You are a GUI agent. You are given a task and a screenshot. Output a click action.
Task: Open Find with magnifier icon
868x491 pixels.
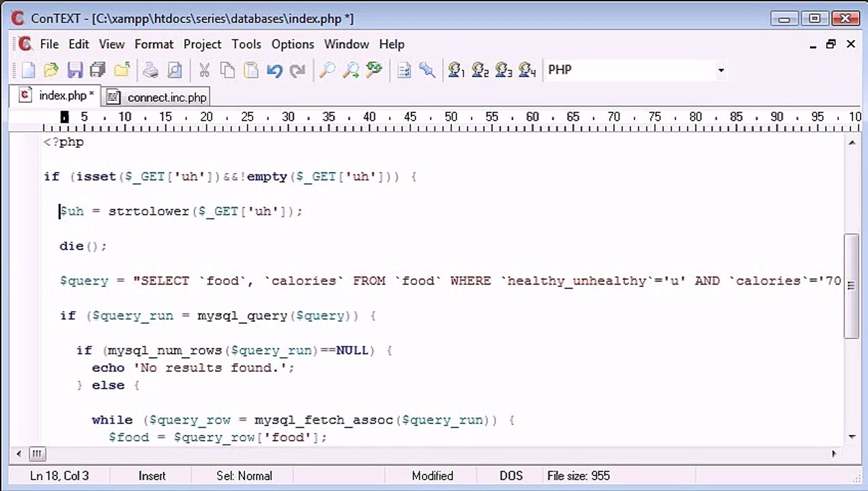(328, 70)
